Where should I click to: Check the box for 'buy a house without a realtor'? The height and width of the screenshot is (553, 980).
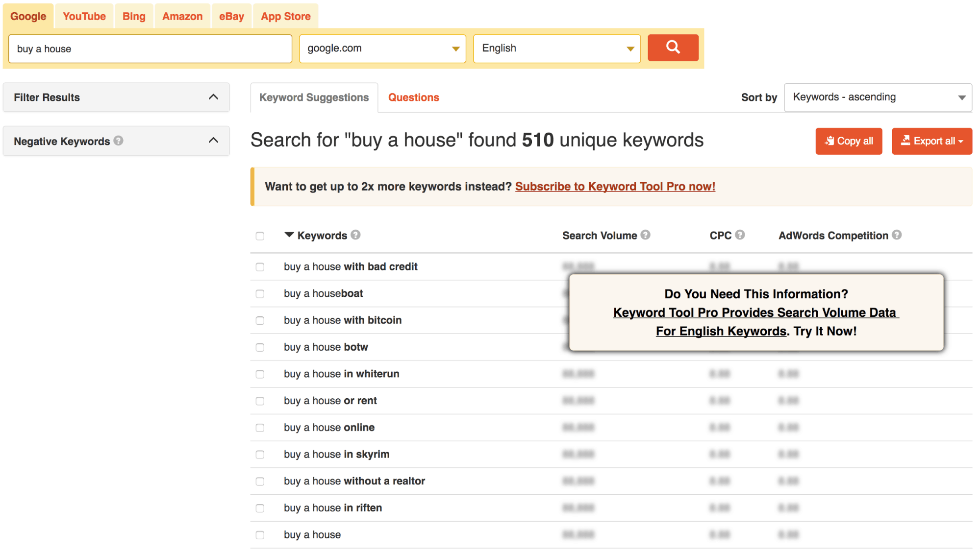point(260,481)
